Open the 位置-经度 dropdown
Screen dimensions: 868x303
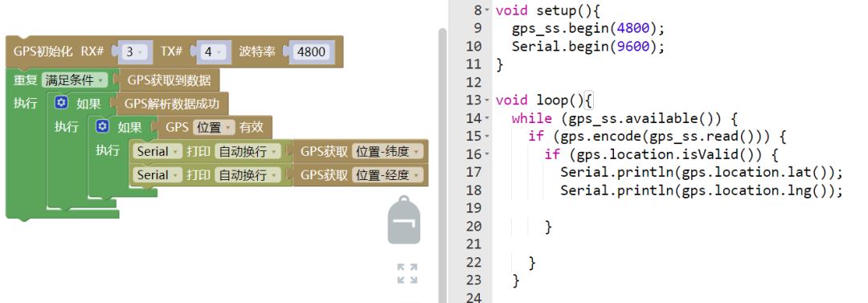[387, 175]
